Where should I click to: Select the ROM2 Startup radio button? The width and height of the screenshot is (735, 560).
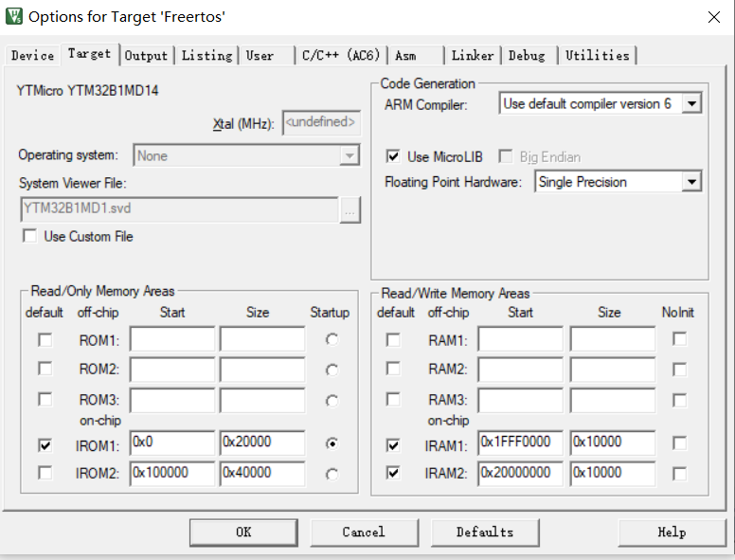[x=332, y=370]
